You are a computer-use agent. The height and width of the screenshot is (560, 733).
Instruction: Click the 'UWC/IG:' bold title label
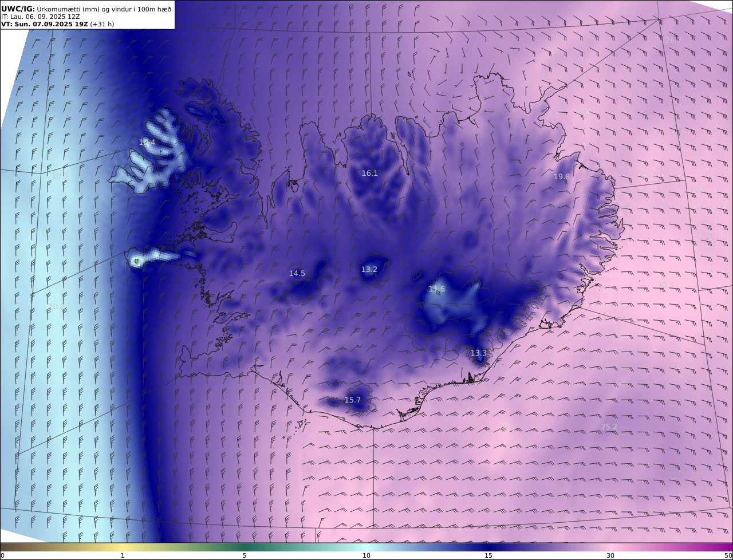pos(18,9)
